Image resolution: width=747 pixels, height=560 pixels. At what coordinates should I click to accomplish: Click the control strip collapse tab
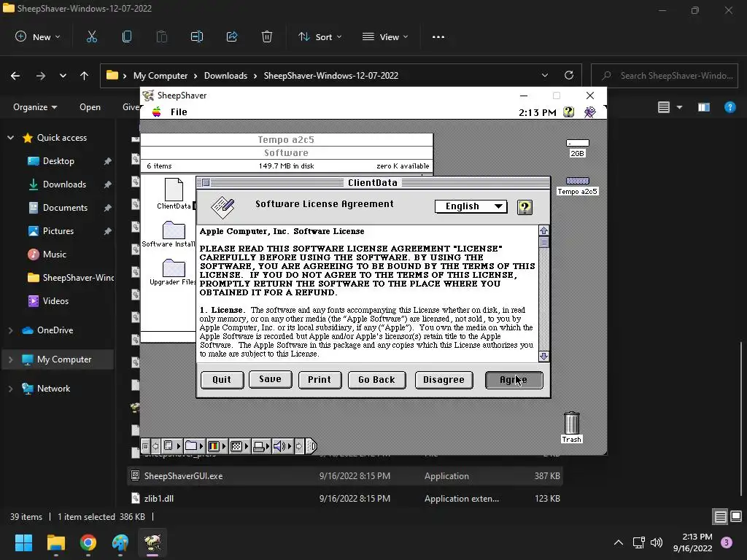pos(311,446)
